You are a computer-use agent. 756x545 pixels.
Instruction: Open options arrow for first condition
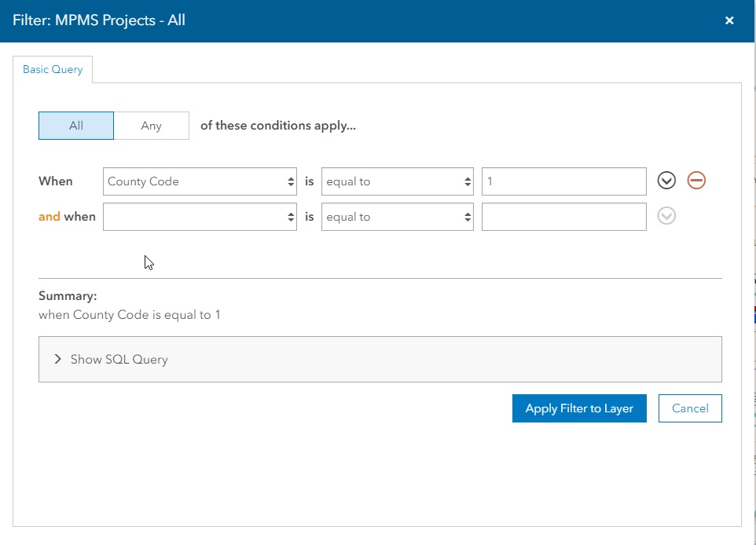click(x=666, y=181)
